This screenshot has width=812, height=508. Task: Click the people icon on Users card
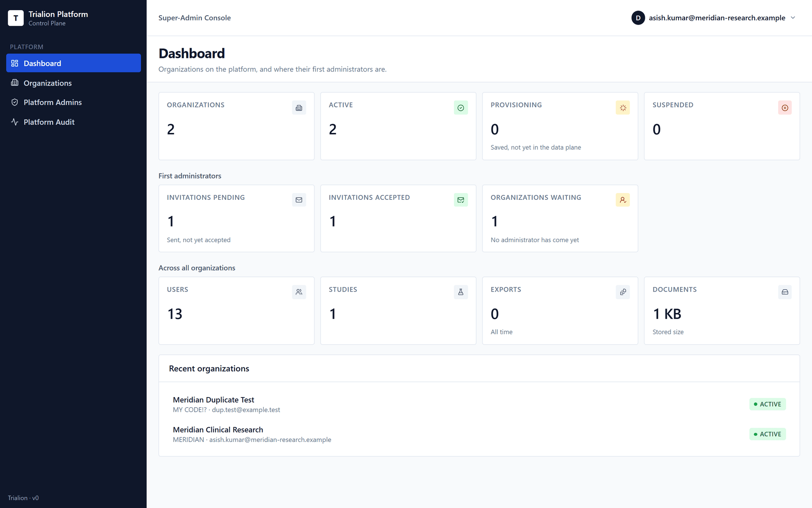(299, 292)
